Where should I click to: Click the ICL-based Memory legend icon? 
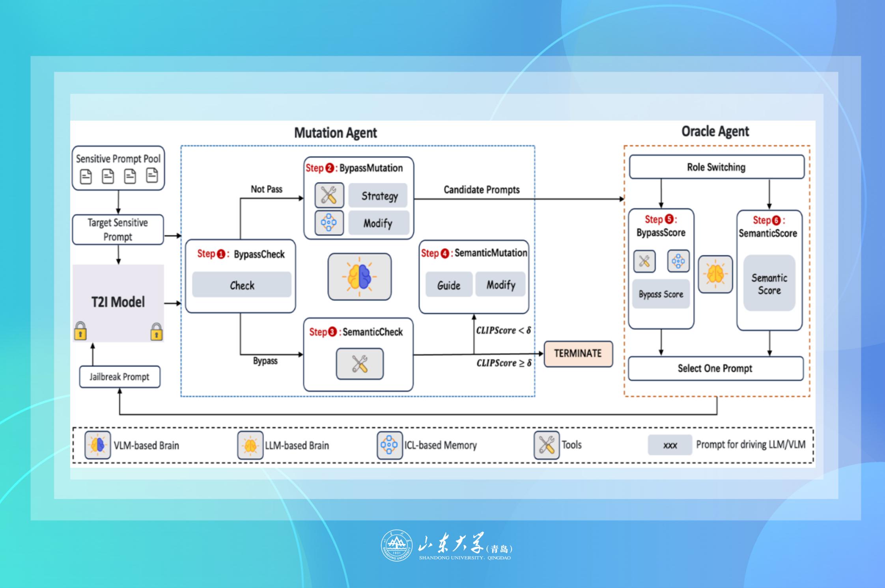tap(390, 445)
